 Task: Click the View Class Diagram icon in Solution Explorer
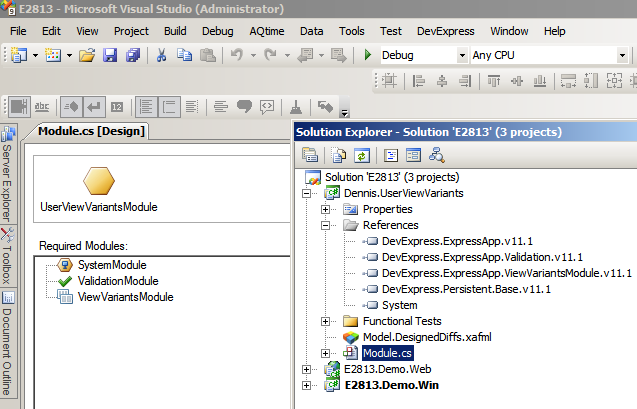(437, 155)
